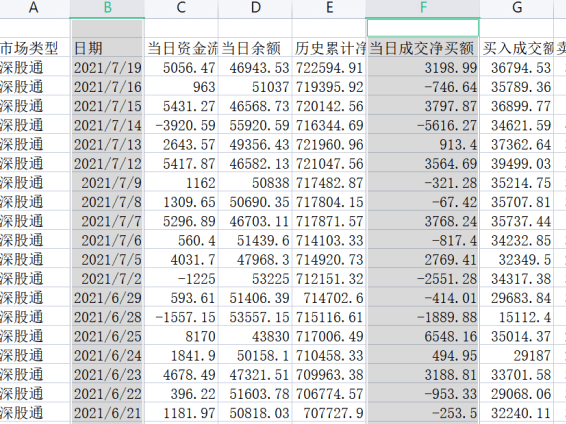
Task: Select date cell 2021/6/22
Action: [107, 393]
